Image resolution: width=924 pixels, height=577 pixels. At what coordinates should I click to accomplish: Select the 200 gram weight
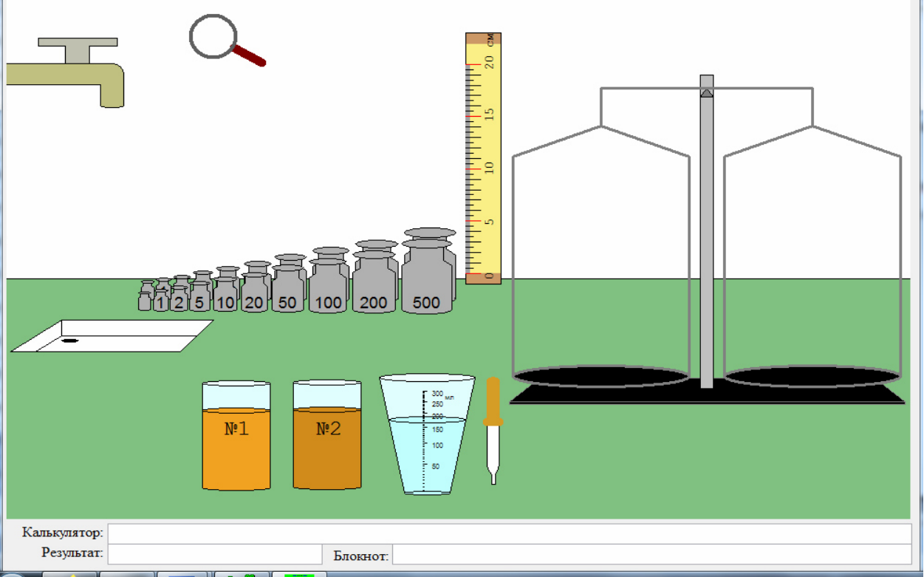click(x=374, y=281)
